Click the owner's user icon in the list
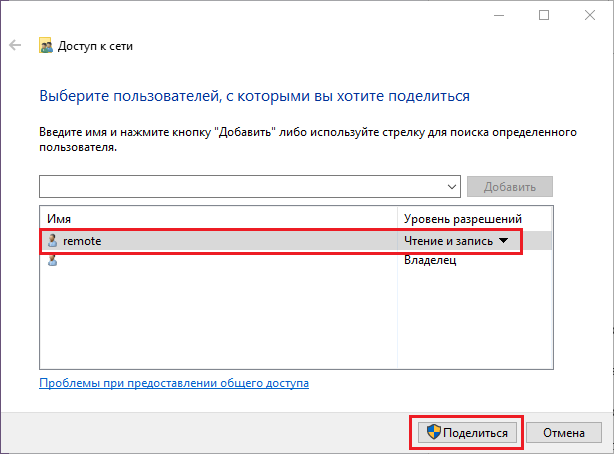 pos(52,260)
